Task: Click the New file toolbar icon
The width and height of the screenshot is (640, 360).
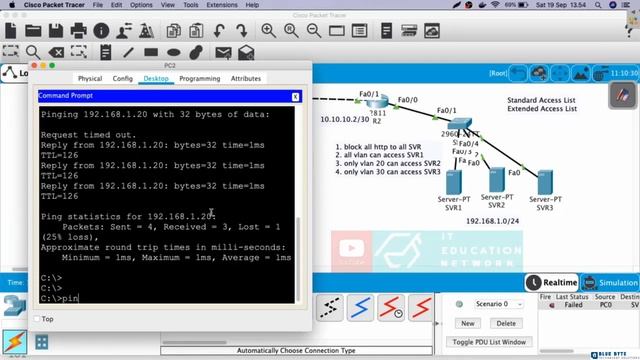Action: pyautogui.click(x=11, y=31)
